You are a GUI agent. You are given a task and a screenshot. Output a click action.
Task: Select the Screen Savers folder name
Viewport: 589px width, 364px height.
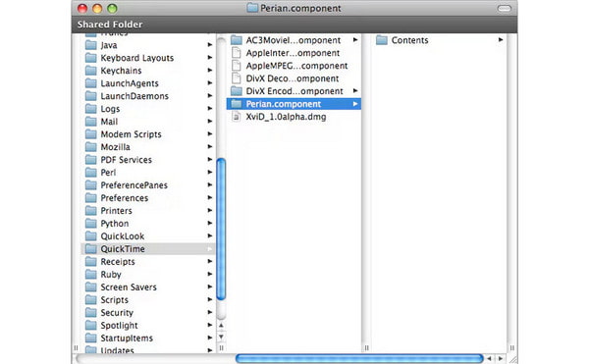[129, 287]
